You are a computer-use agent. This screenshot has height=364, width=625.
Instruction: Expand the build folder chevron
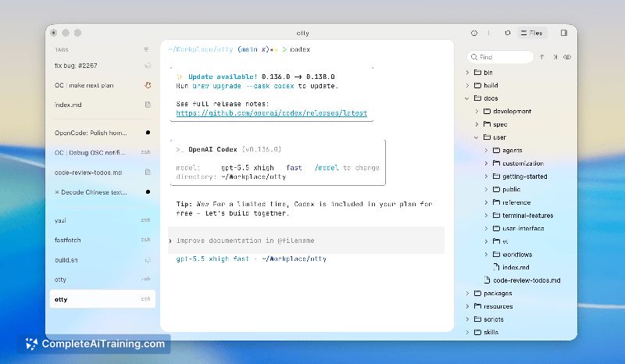point(467,85)
